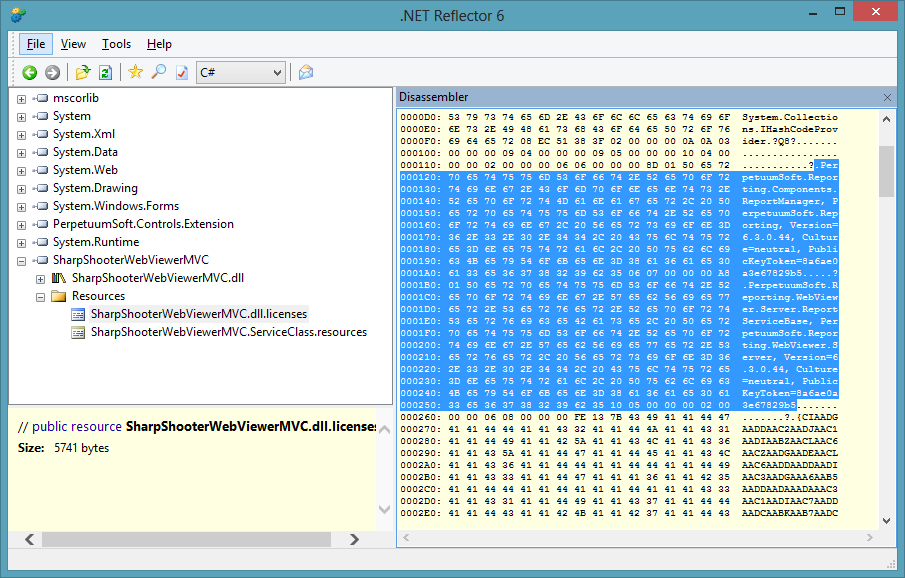Click info pane scroll left arrow

pos(30,539)
